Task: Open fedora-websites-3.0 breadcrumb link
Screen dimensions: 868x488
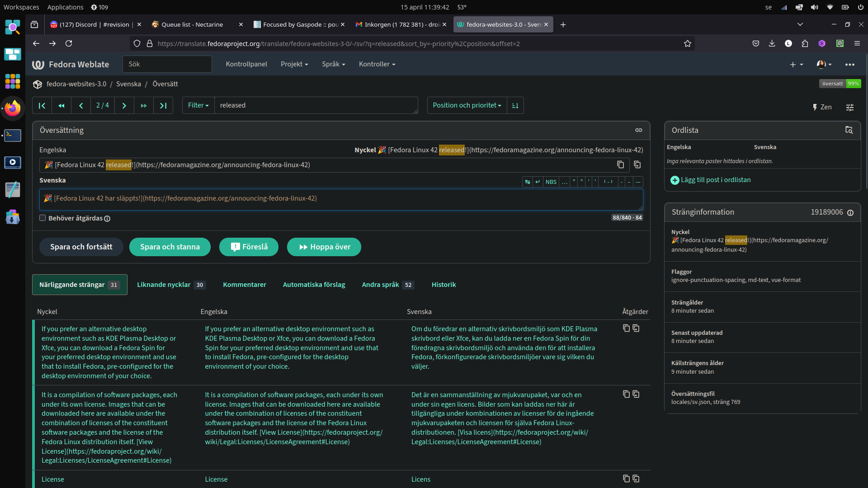Action: point(76,84)
